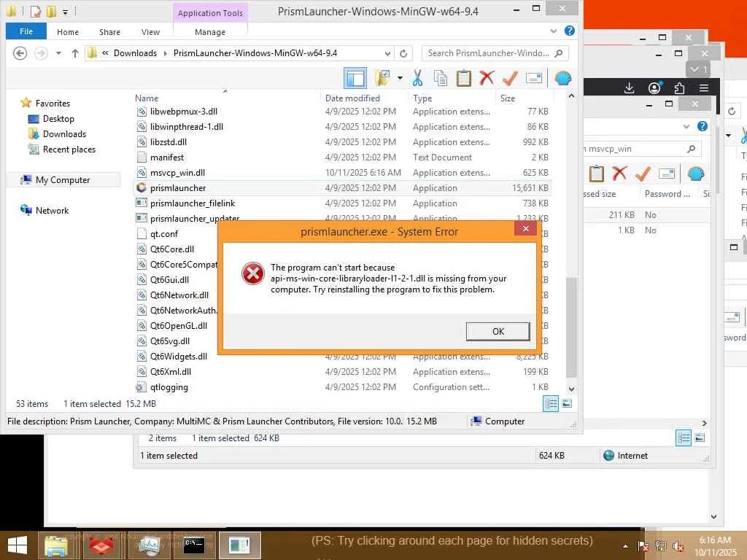Click the Cut scissors icon in PrismLauncher window
The height and width of the screenshot is (560, 747).
[x=417, y=78]
